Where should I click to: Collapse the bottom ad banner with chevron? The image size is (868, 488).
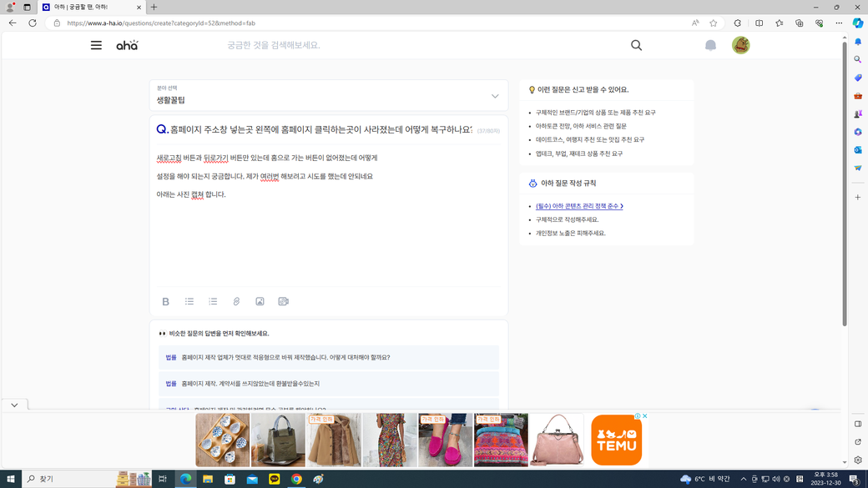point(14,405)
